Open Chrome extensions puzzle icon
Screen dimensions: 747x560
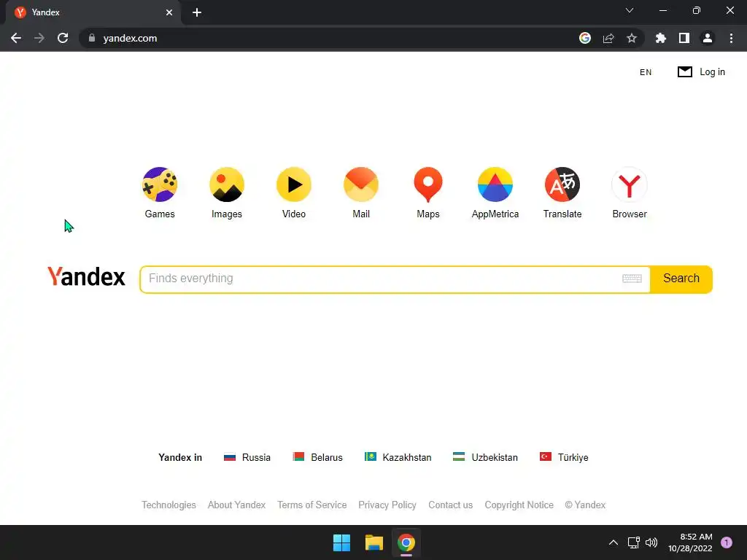pos(661,38)
